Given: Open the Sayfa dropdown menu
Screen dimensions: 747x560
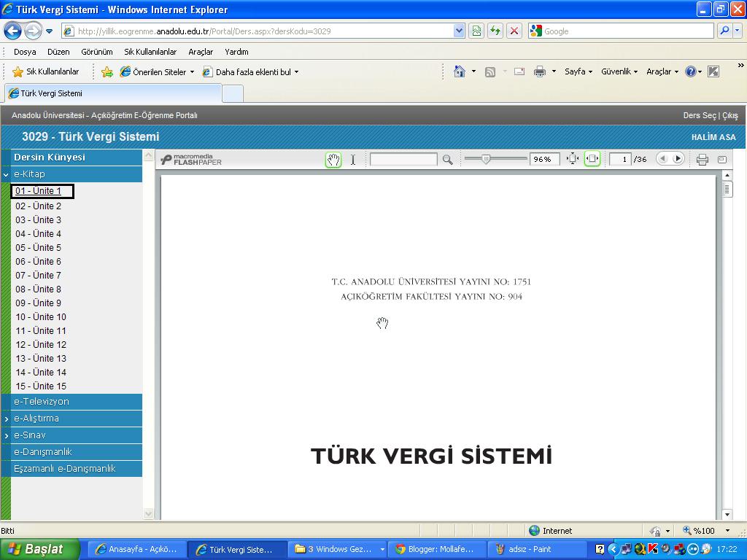Looking at the screenshot, I should coord(578,71).
